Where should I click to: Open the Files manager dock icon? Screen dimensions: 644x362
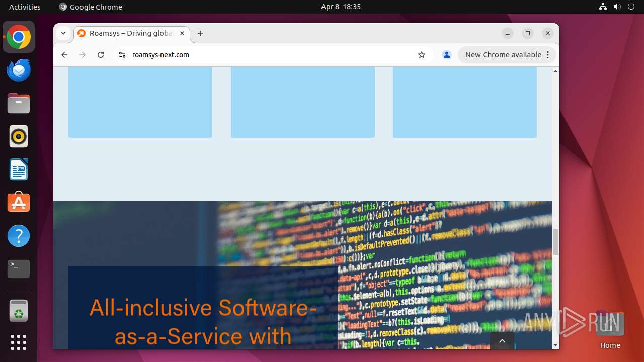(19, 104)
